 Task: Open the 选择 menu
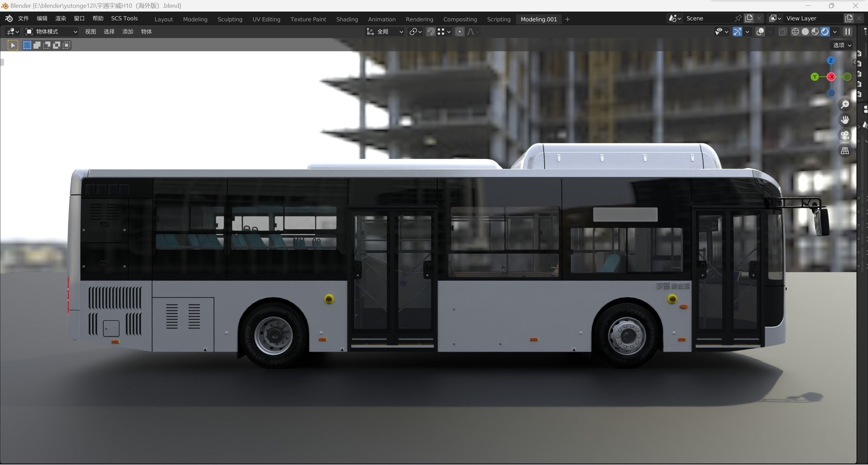pos(109,32)
